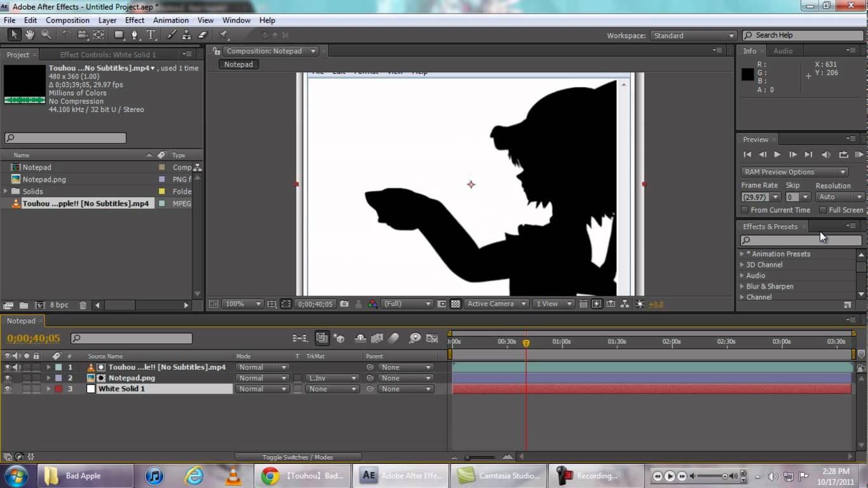Viewport: 868px width, 488px height.
Task: Open the Graph Editor in the timeline
Action: coord(433,337)
